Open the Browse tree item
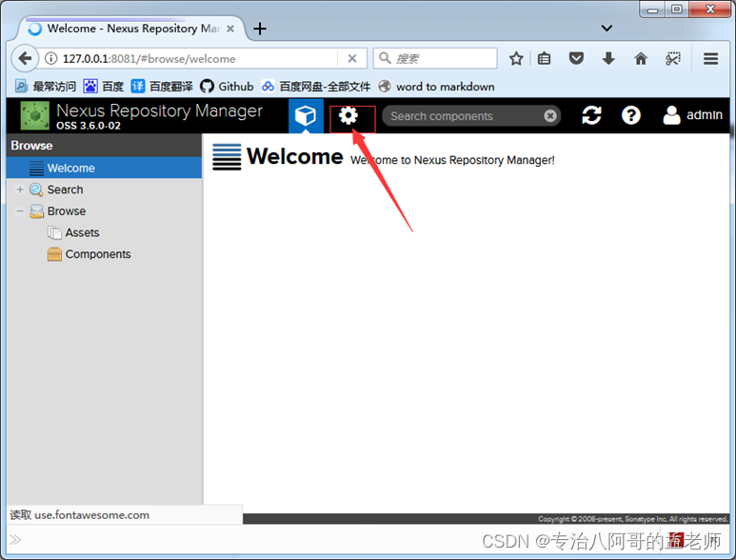 coord(67,211)
